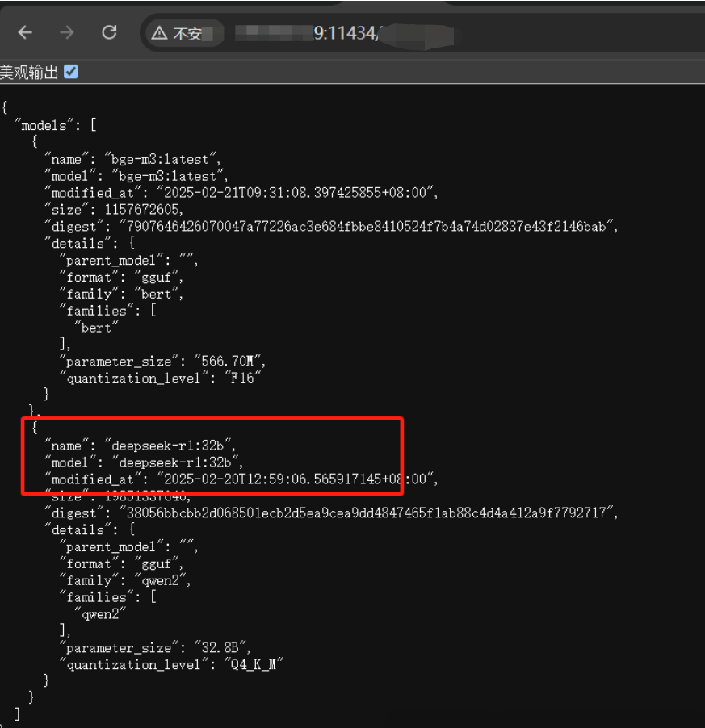Viewport: 705px width, 728px height.
Task: Click the quantization_level value "F16"
Action: click(245, 378)
